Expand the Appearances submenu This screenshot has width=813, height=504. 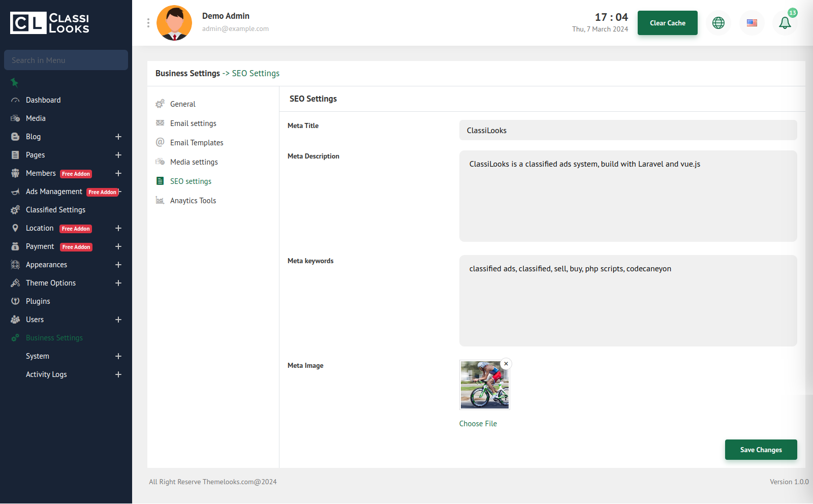[x=118, y=265]
